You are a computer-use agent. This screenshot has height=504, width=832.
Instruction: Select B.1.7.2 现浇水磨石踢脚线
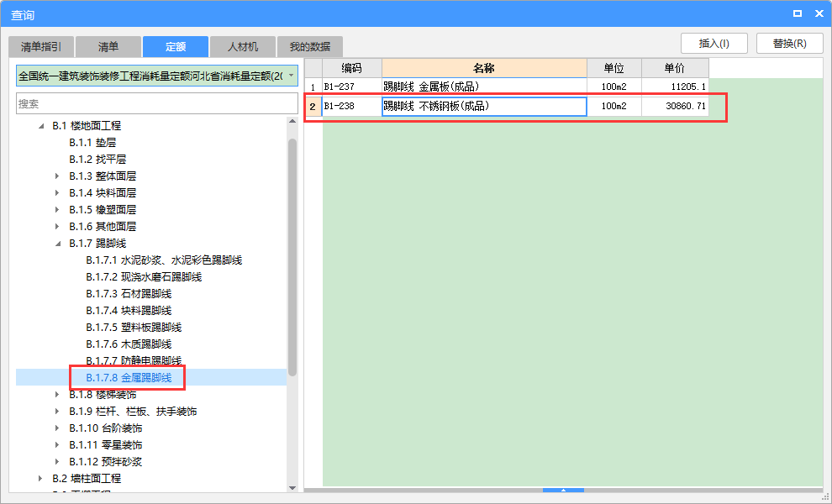coord(144,277)
